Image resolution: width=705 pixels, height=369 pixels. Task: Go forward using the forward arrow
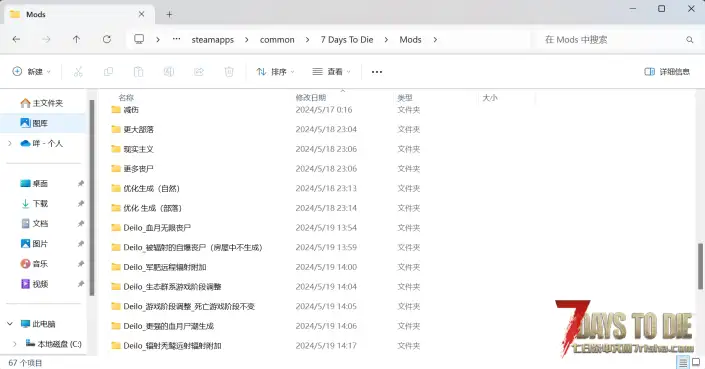tap(46, 40)
